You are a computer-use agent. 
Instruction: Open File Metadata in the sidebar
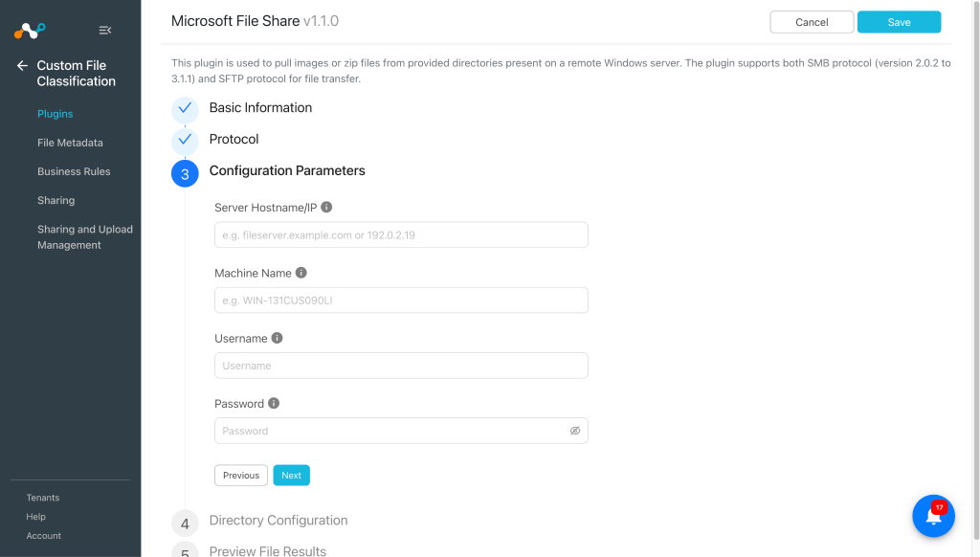coord(70,143)
